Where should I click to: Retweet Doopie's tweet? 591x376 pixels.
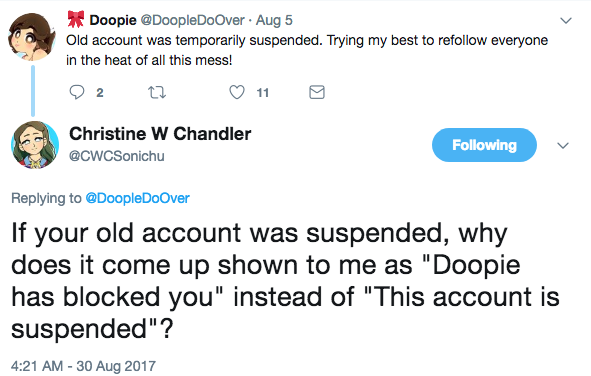(x=156, y=92)
